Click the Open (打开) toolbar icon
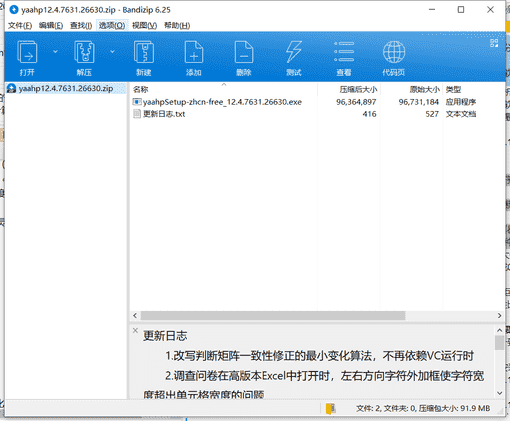 (x=27, y=52)
